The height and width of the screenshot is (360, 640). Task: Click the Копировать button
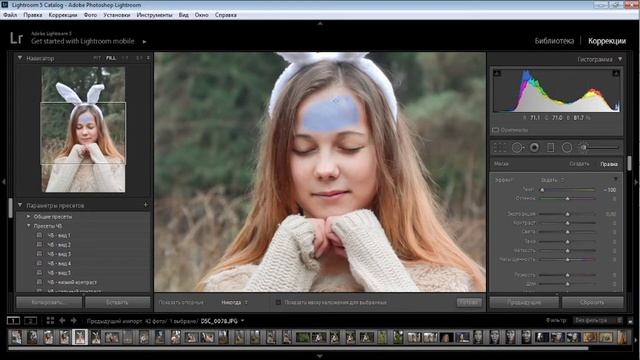49,302
